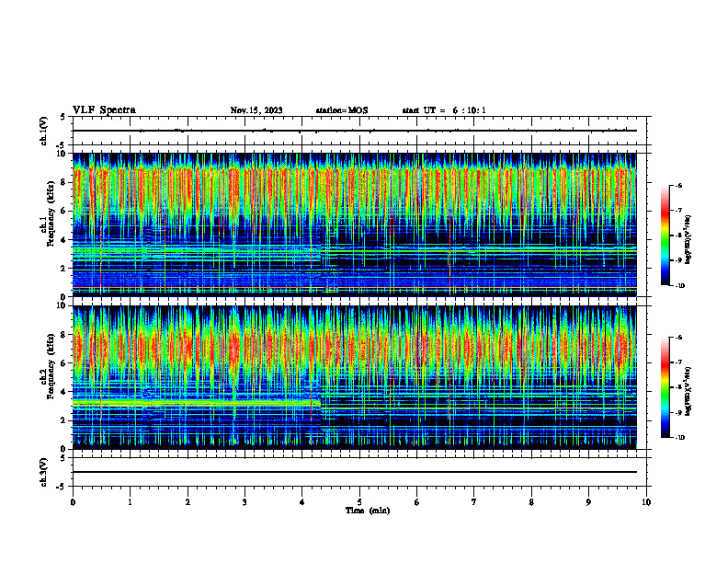Click the "ch.1(V)" axis label
The height and width of the screenshot is (563, 728).
44,131
